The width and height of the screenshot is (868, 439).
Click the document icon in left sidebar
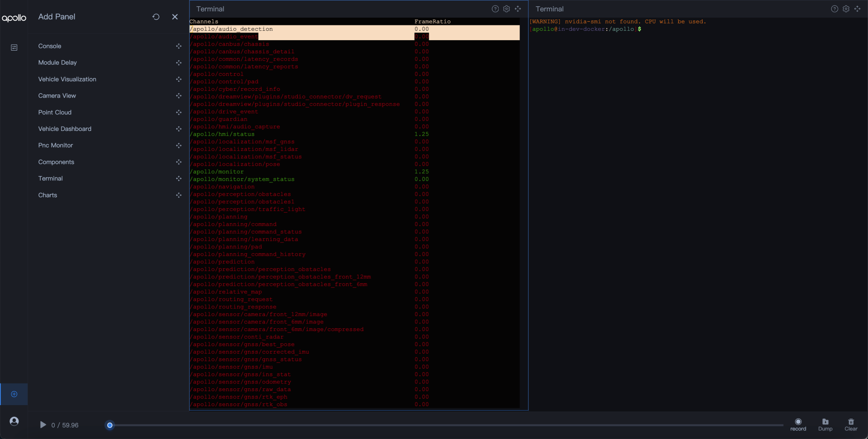point(14,47)
